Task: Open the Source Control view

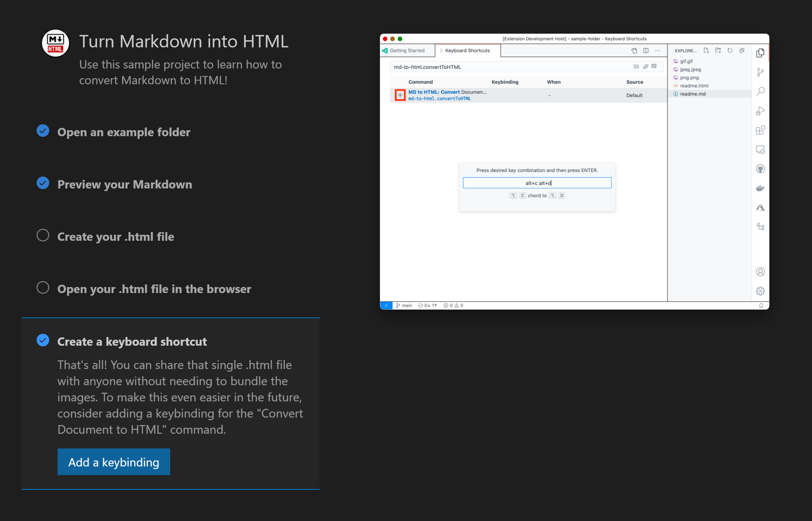Action: [x=760, y=72]
